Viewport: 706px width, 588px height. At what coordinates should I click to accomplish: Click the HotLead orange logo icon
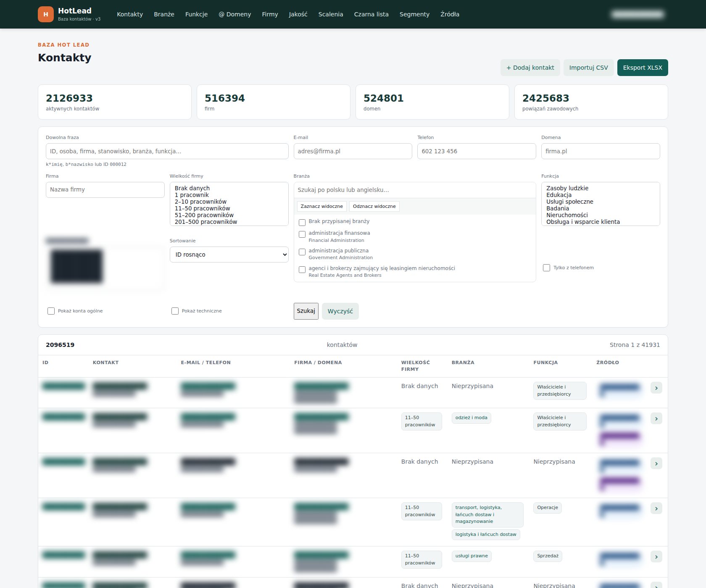(46, 14)
